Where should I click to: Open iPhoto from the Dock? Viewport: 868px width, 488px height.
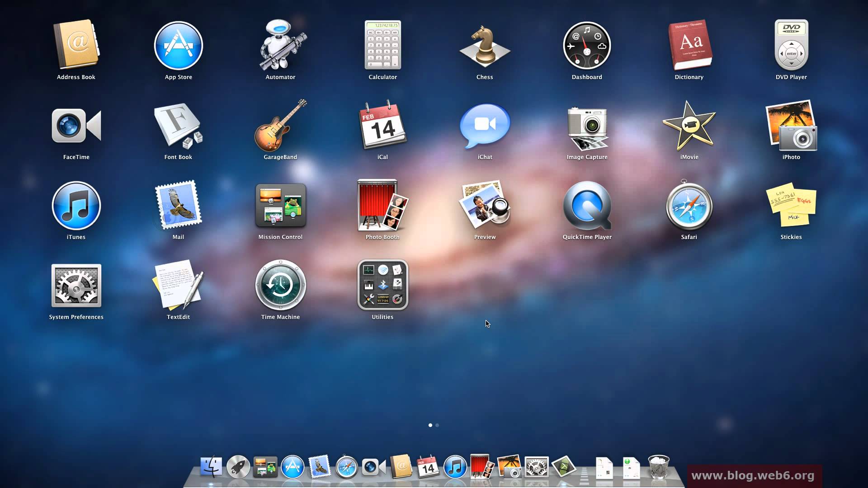pos(509,467)
